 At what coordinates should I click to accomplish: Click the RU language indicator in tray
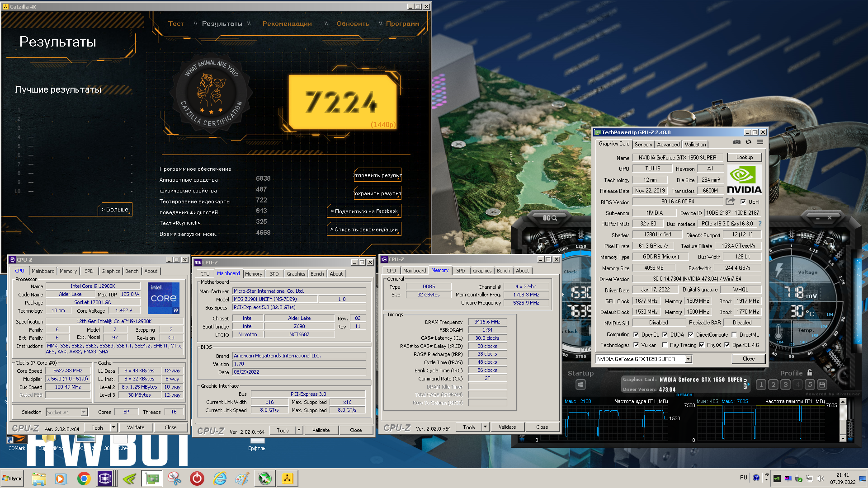pyautogui.click(x=743, y=478)
